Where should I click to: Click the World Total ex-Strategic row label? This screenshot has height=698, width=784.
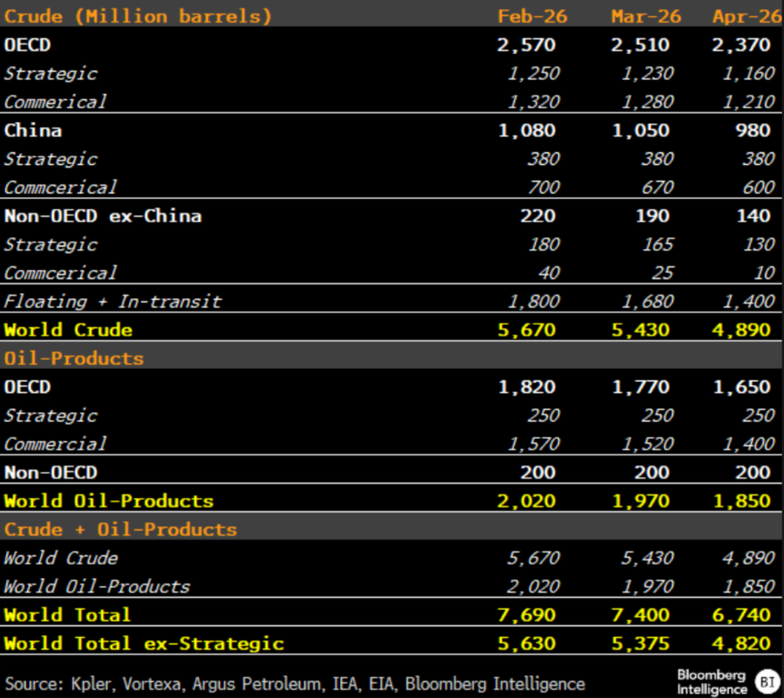tap(144, 644)
